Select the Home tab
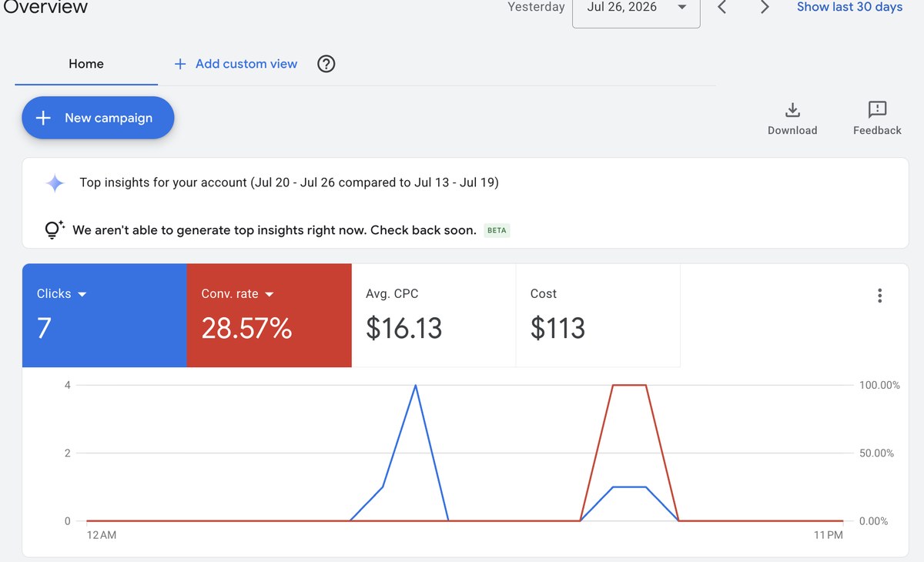The width and height of the screenshot is (924, 562). click(x=86, y=64)
